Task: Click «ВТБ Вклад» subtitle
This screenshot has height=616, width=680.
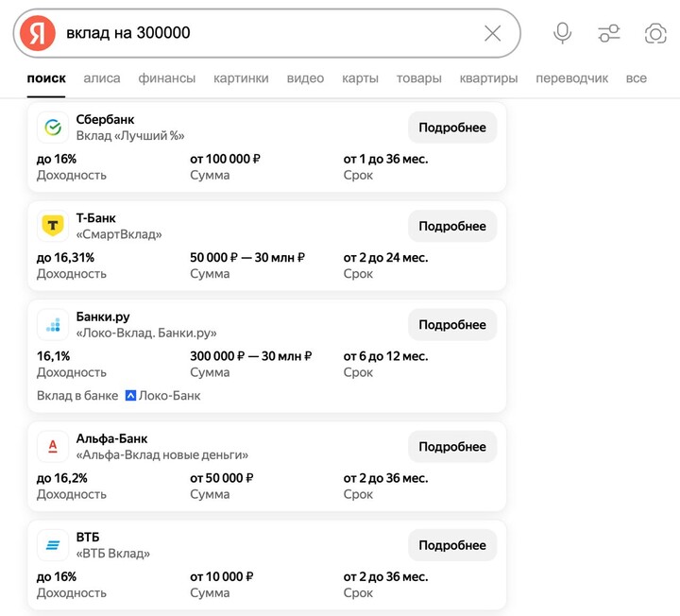Action: 112,553
